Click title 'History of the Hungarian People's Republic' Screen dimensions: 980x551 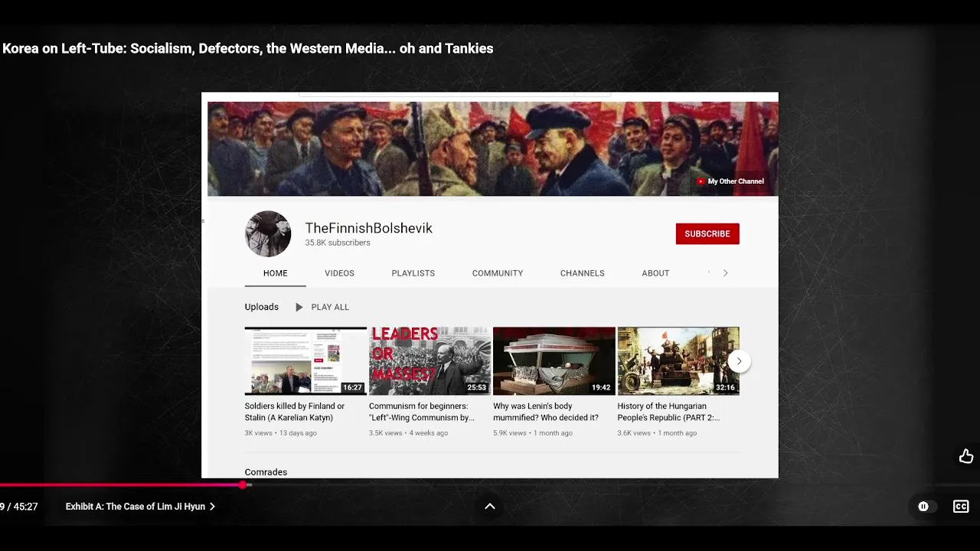pyautogui.click(x=669, y=412)
